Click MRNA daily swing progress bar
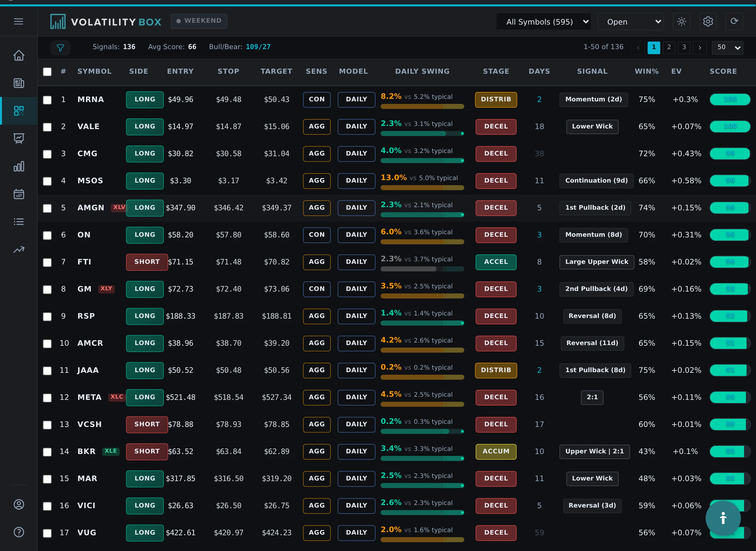This screenshot has width=756, height=551. 422,106
